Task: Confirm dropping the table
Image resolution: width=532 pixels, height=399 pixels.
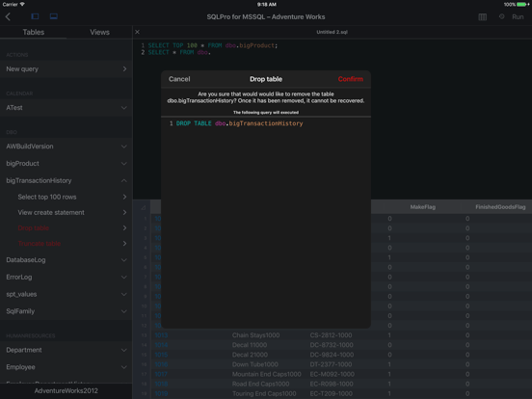Action: (x=351, y=79)
